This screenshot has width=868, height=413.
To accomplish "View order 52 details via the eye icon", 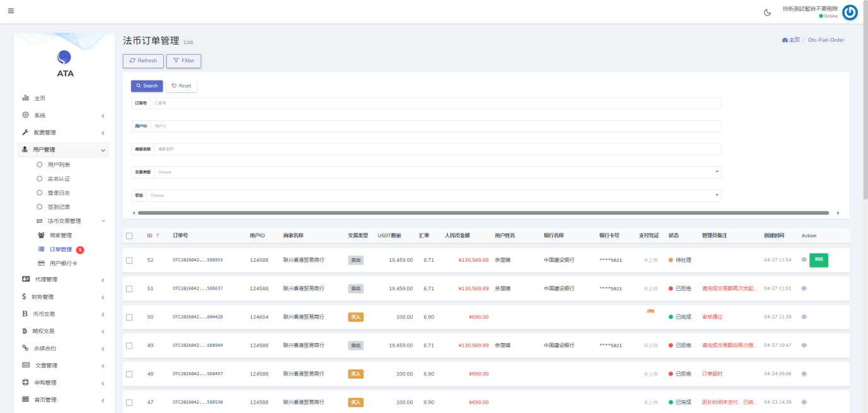I will click(x=804, y=259).
